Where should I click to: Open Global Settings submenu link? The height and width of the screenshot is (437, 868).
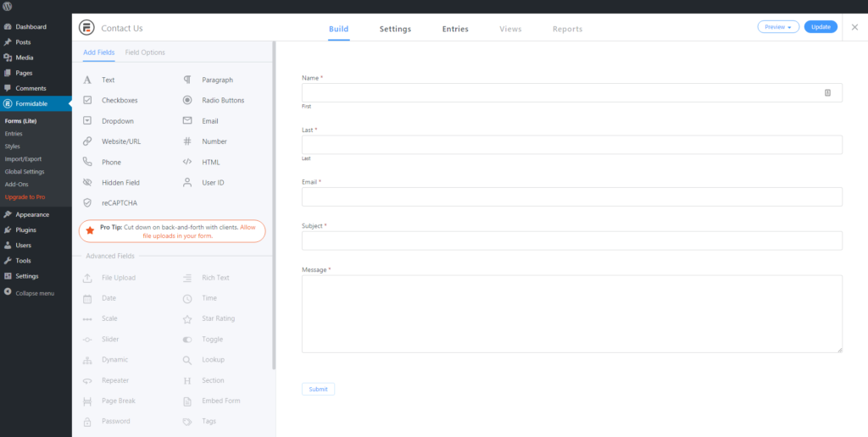coord(25,172)
